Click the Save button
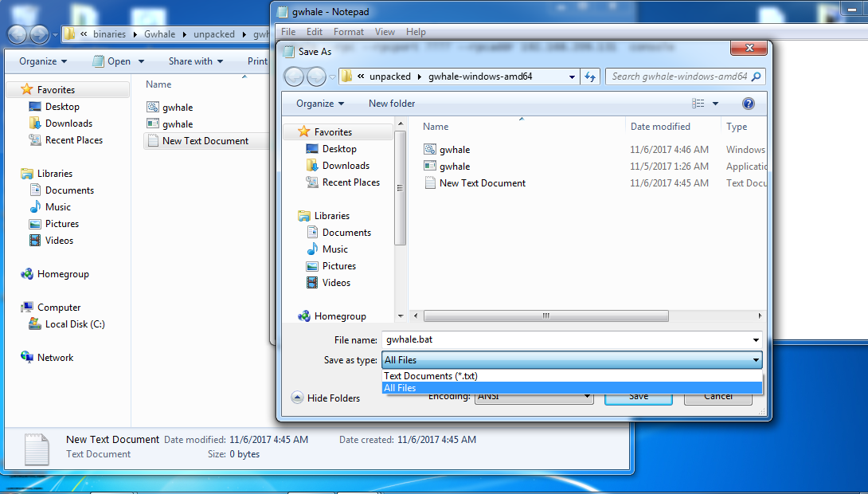Screen dimensions: 868x494 pyautogui.click(x=639, y=397)
